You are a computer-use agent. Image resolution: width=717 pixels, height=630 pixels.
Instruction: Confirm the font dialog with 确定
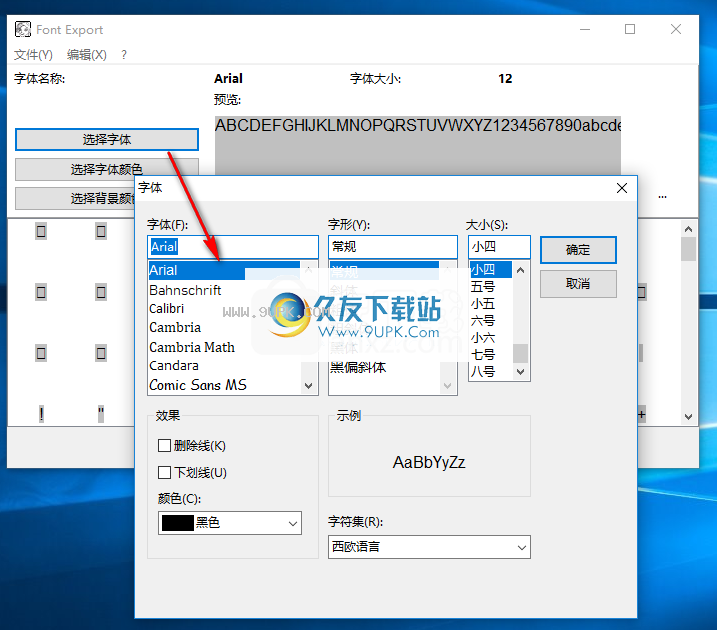[578, 250]
